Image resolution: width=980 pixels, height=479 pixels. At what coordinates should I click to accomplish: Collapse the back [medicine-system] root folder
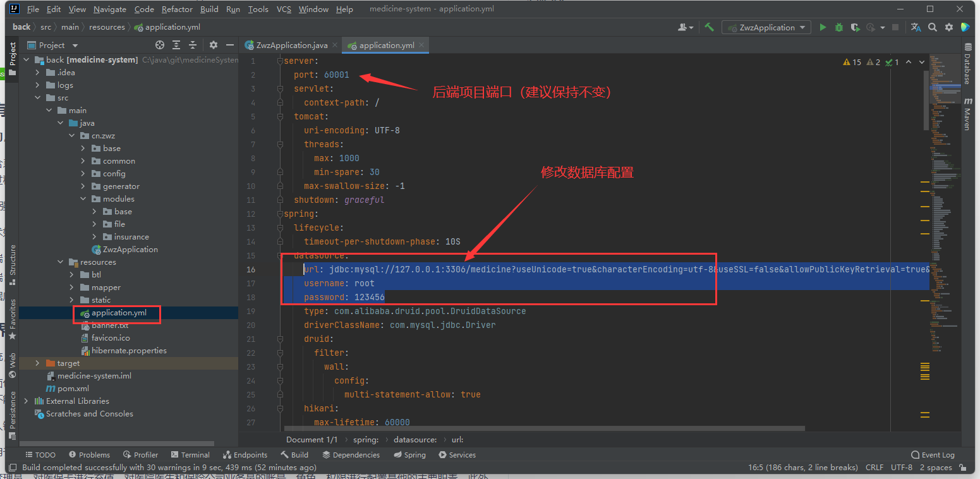click(x=27, y=59)
